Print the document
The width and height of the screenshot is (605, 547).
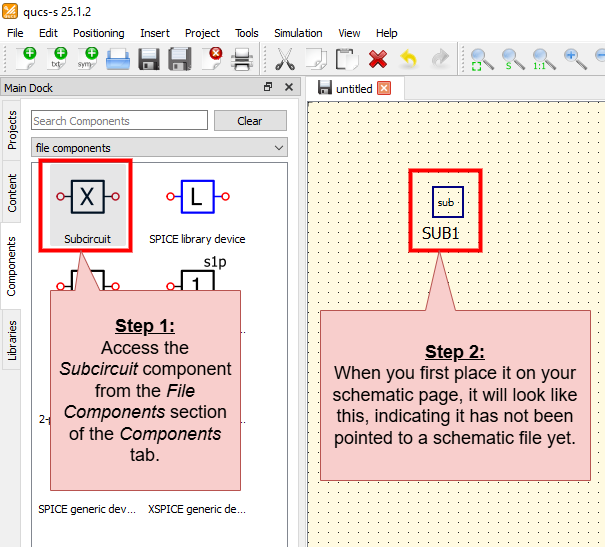coord(242,59)
